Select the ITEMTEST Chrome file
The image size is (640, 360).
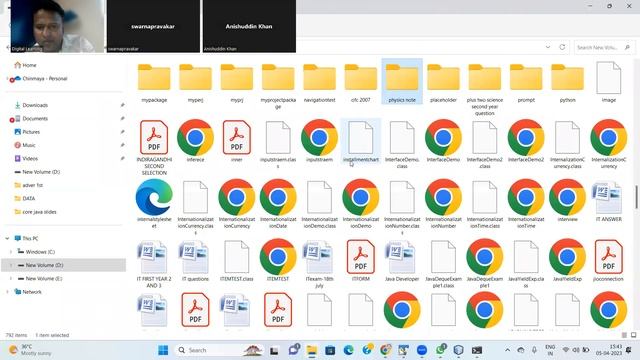pos(278,260)
